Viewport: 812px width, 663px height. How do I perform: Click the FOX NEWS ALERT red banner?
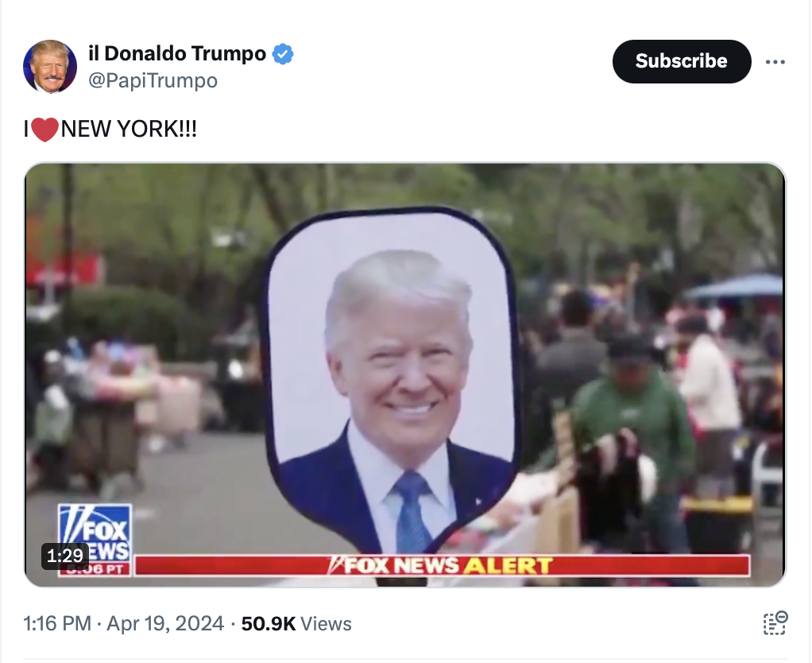tap(442, 565)
